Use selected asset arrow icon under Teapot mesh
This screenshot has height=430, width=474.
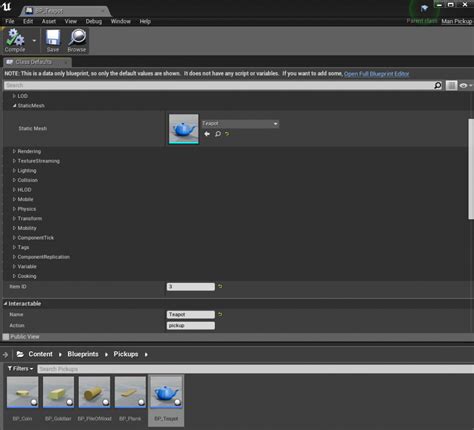(207, 134)
